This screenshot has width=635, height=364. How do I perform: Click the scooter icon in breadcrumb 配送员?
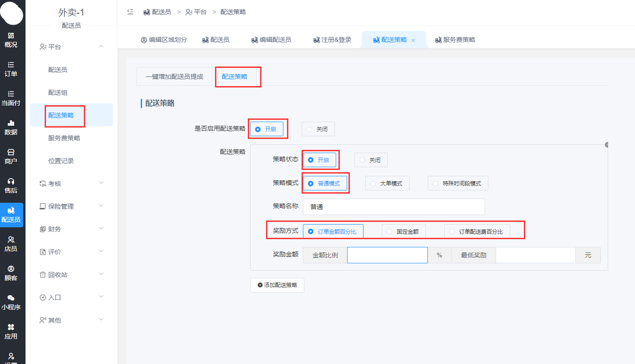(147, 12)
